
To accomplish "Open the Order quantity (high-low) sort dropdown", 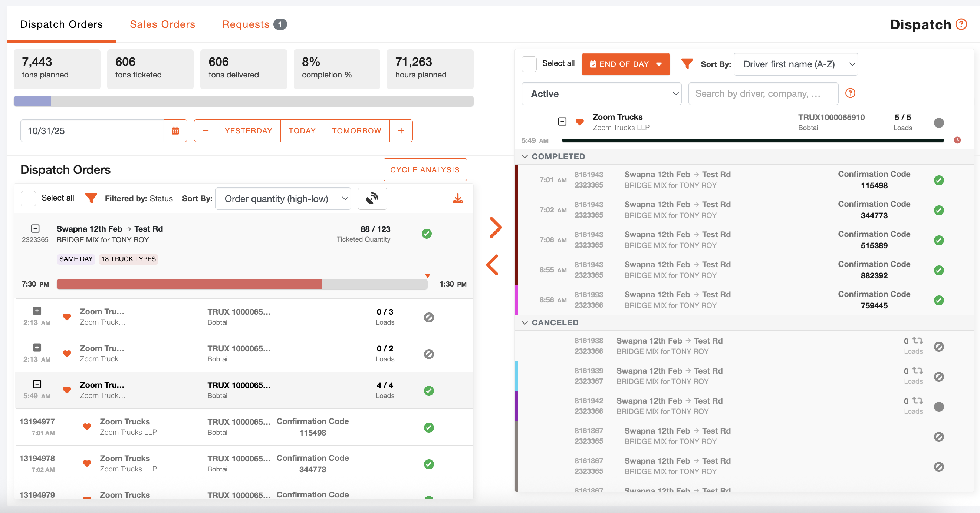I will tap(283, 199).
